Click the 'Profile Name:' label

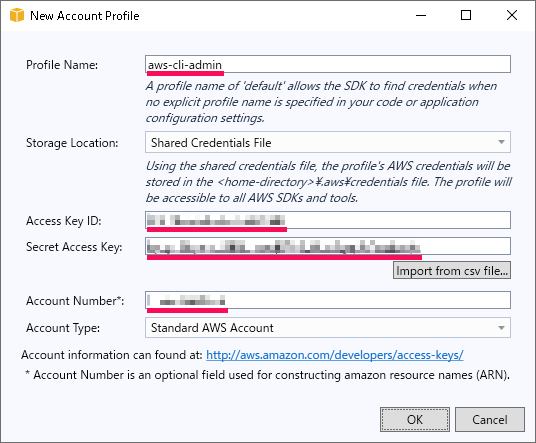[x=62, y=65]
